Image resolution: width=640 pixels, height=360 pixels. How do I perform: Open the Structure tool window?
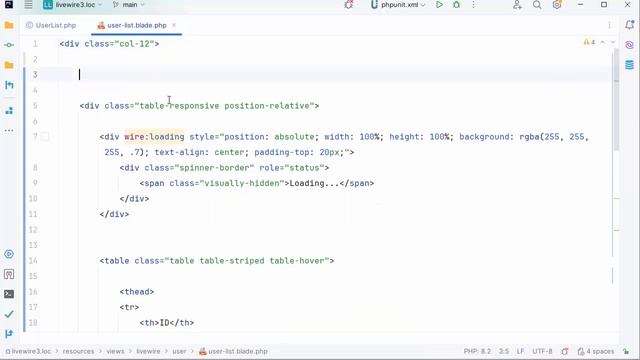9,111
